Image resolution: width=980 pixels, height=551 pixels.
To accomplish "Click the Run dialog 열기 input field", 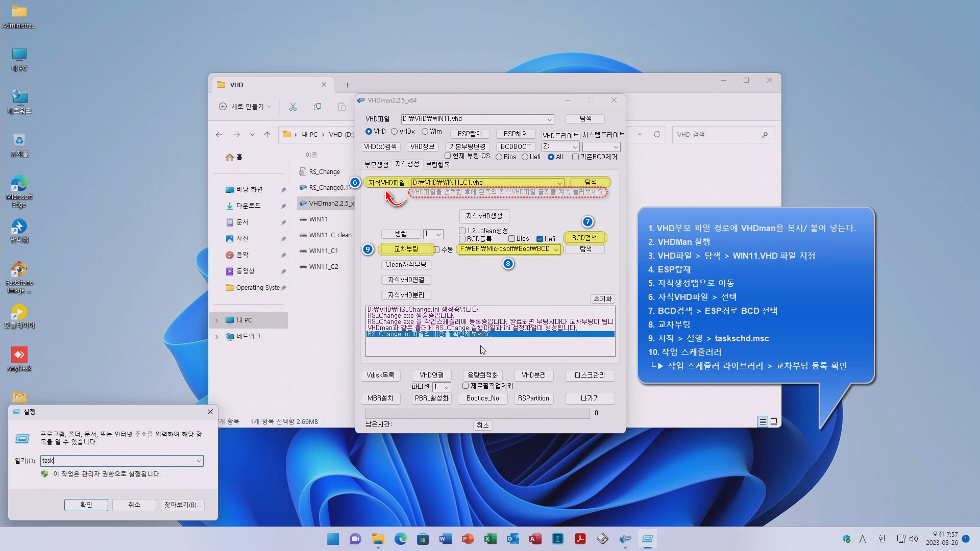I will [x=117, y=461].
